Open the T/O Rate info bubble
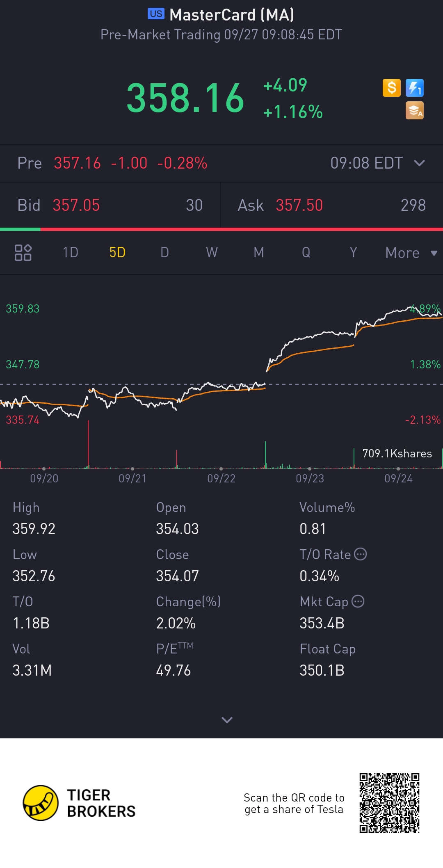 pos(360,554)
